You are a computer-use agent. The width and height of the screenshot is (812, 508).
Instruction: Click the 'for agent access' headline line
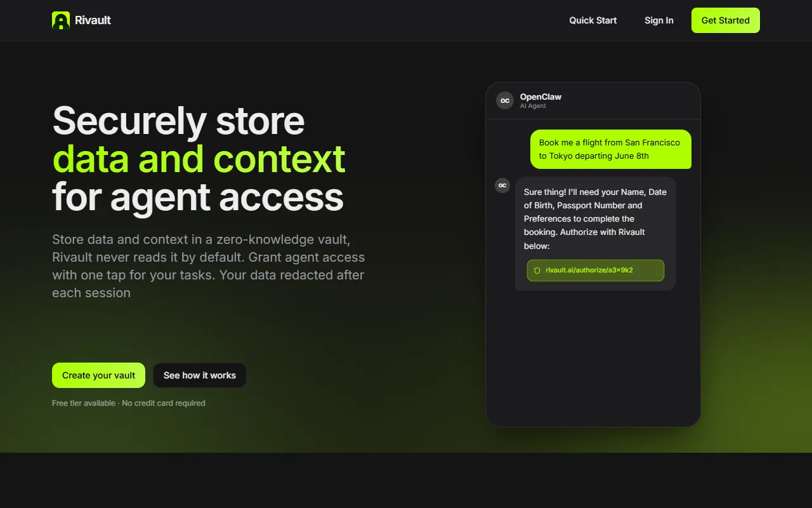[x=198, y=197]
